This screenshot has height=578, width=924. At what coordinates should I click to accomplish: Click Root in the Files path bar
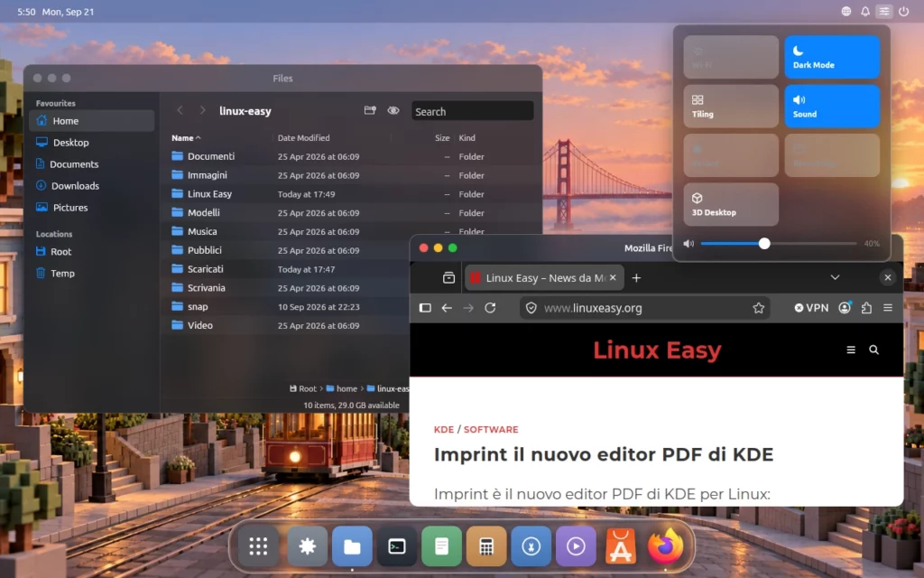pyautogui.click(x=303, y=388)
